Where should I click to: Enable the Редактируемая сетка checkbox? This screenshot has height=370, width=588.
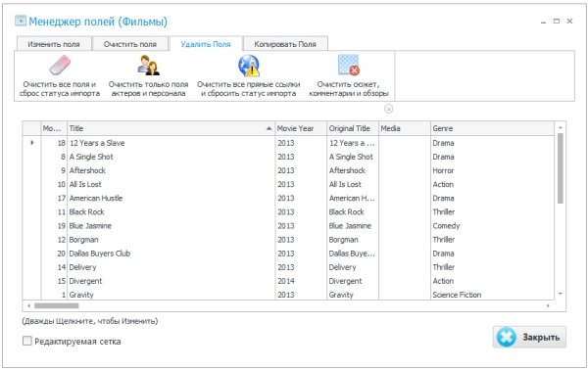coord(27,341)
